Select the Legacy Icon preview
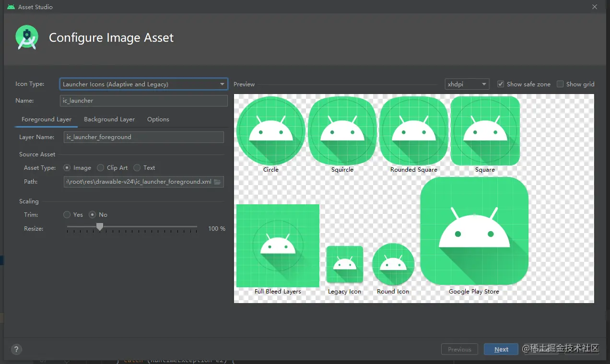This screenshot has width=610, height=364. pyautogui.click(x=345, y=264)
